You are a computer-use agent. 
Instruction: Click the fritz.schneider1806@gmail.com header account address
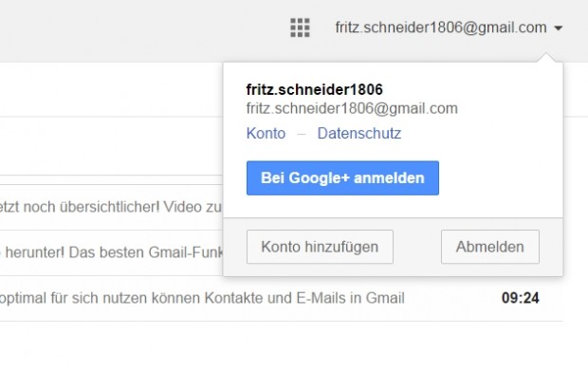click(441, 28)
